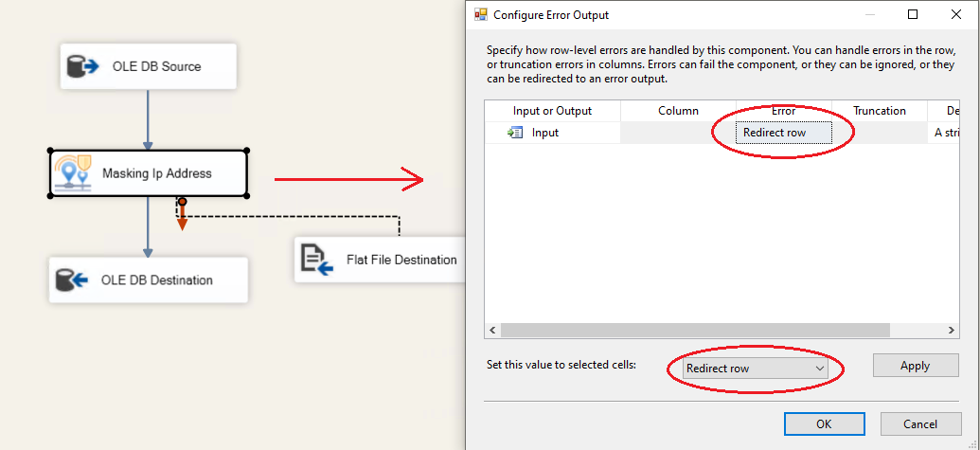This screenshot has width=980, height=450.
Task: Click the Input or Output column header
Action: (x=552, y=111)
